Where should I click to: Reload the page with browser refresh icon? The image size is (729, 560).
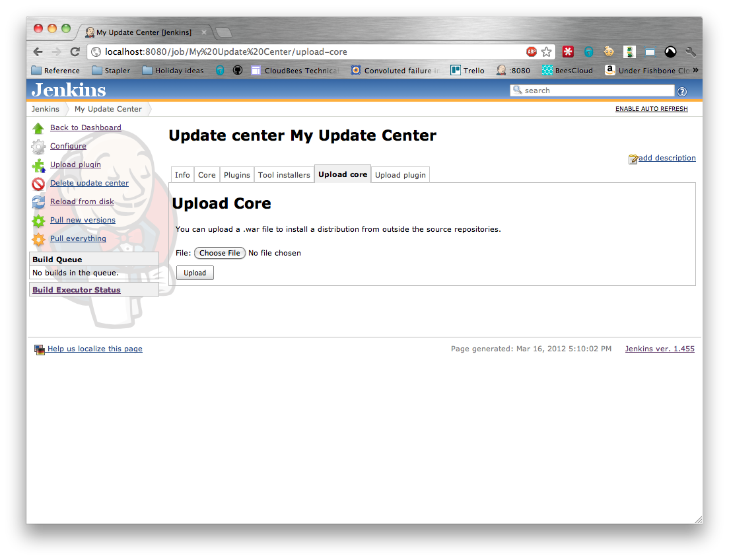tap(75, 52)
